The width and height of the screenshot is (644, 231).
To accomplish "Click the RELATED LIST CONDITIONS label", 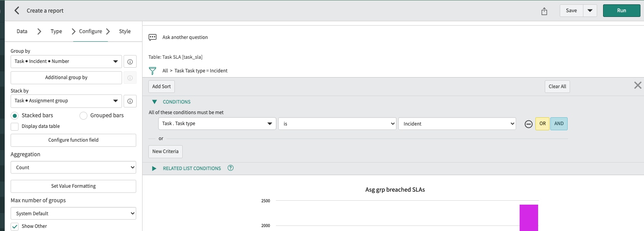I will (x=192, y=168).
